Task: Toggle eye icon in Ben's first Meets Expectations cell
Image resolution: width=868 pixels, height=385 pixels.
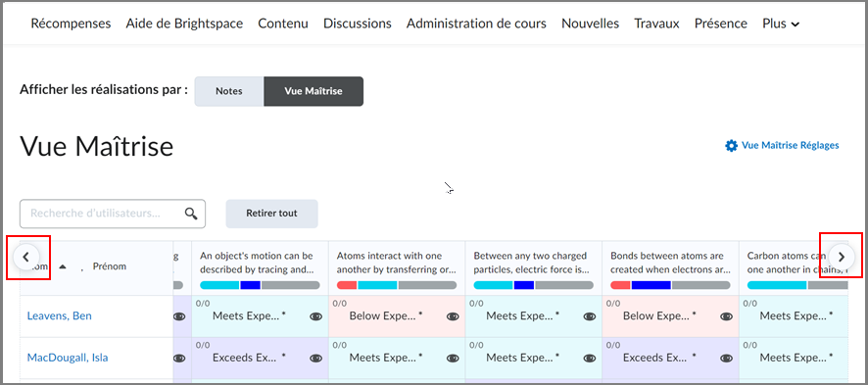Action: tap(316, 316)
